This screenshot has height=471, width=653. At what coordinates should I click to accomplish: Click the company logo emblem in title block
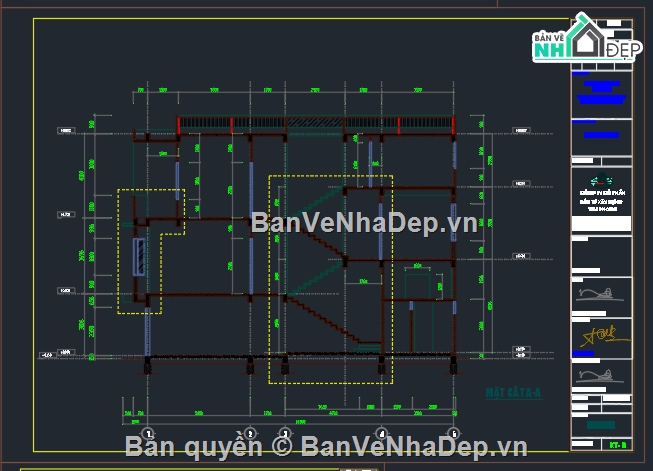[x=601, y=180]
